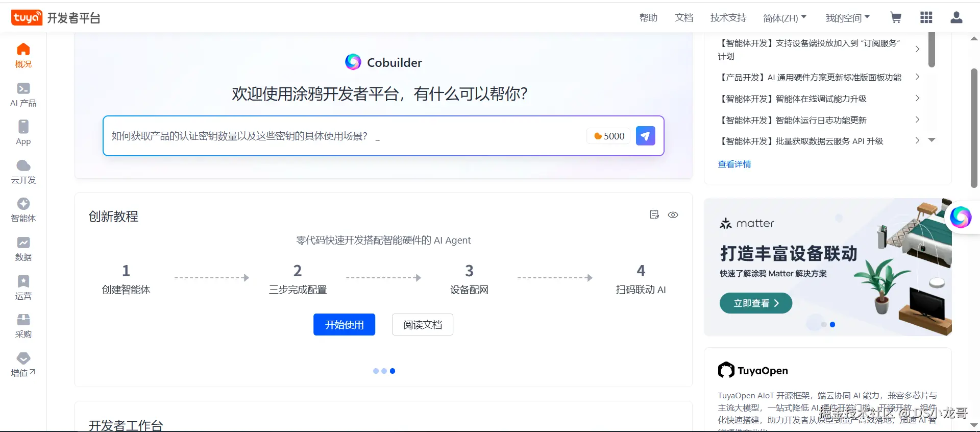Open 云开发 cloud development in sidebar
The image size is (980, 432).
click(23, 172)
